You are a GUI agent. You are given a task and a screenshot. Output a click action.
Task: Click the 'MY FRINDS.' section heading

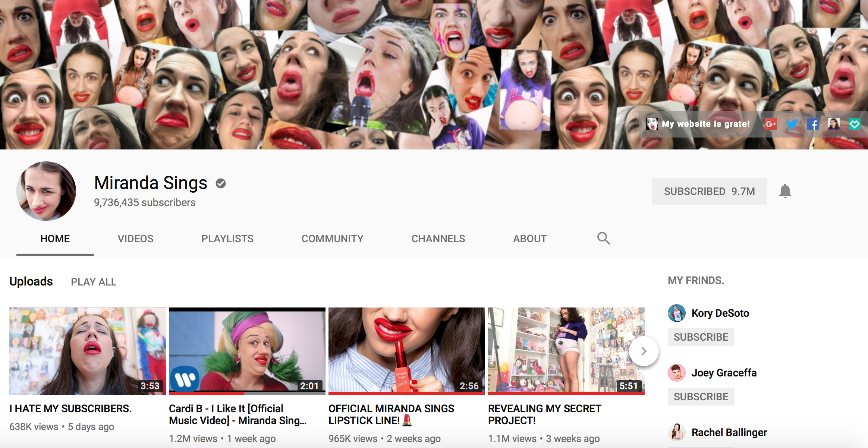[x=696, y=281]
